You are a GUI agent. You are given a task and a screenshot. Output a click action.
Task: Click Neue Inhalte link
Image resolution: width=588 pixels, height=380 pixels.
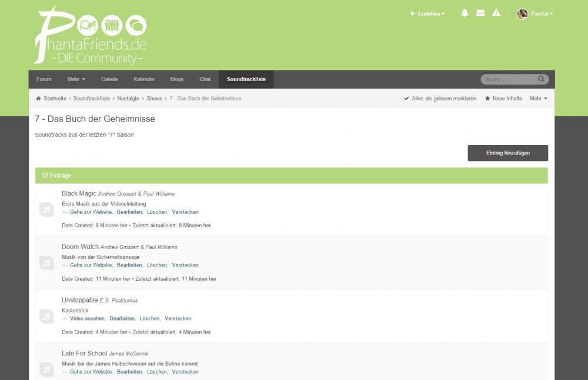pyautogui.click(x=503, y=99)
